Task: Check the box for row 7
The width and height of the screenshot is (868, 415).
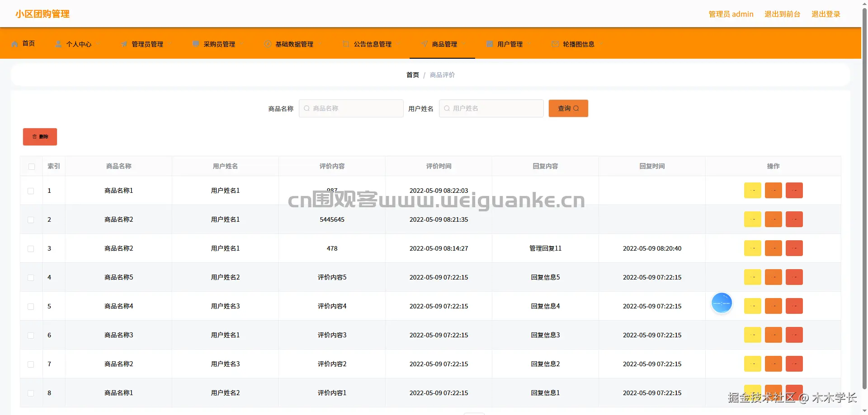Action: [x=31, y=364]
